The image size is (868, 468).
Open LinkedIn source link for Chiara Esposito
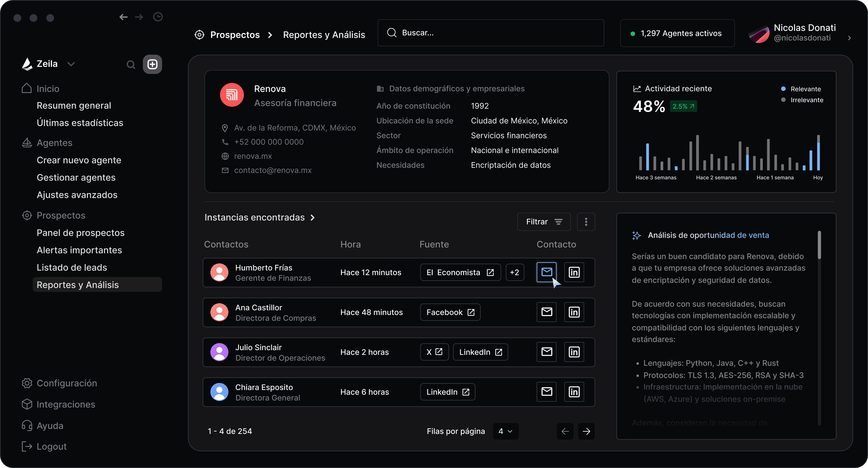[x=448, y=392]
